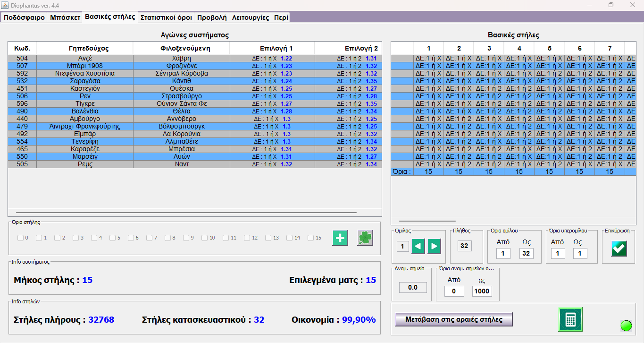This screenshot has height=343, width=644.
Task: Switch to Στατιστικοί όροι tab
Action: [166, 17]
